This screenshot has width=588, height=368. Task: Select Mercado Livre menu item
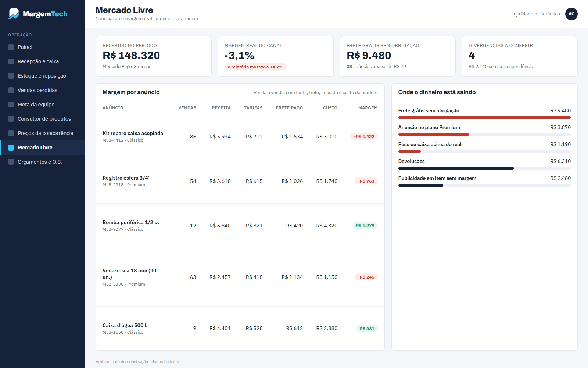click(43, 148)
